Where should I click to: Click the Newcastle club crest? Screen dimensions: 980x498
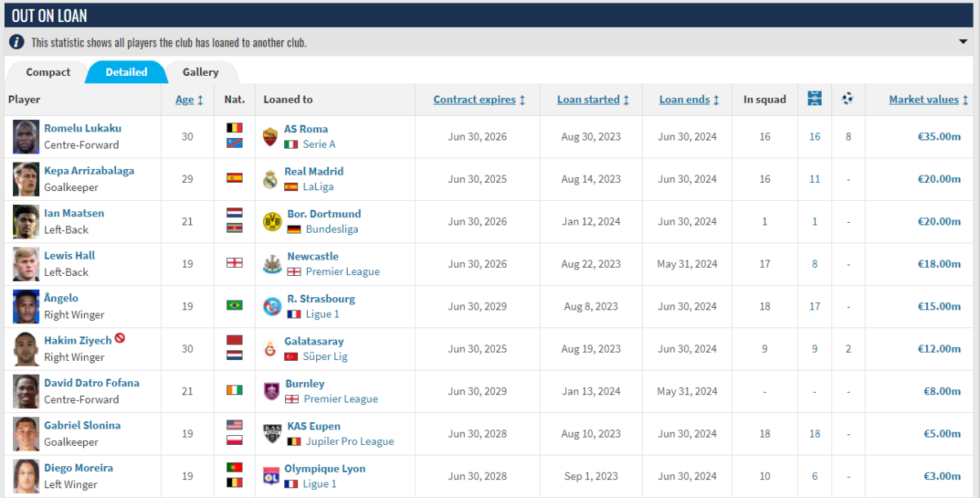point(271,264)
